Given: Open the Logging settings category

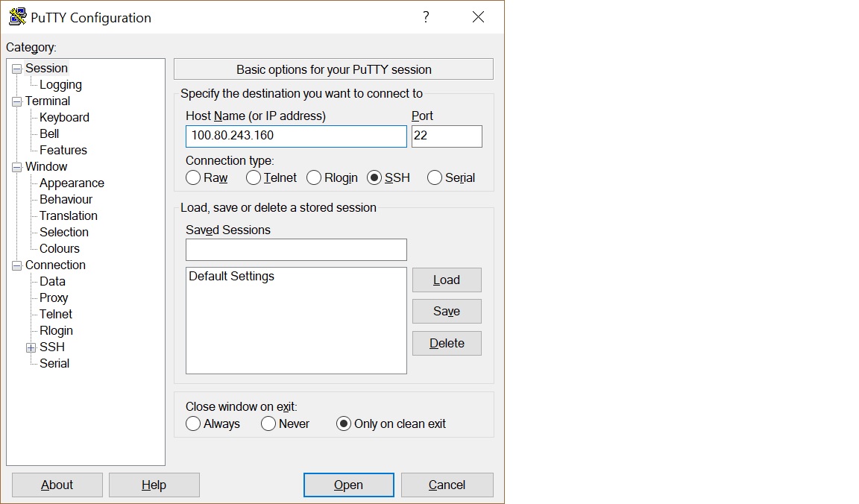Looking at the screenshot, I should point(60,85).
